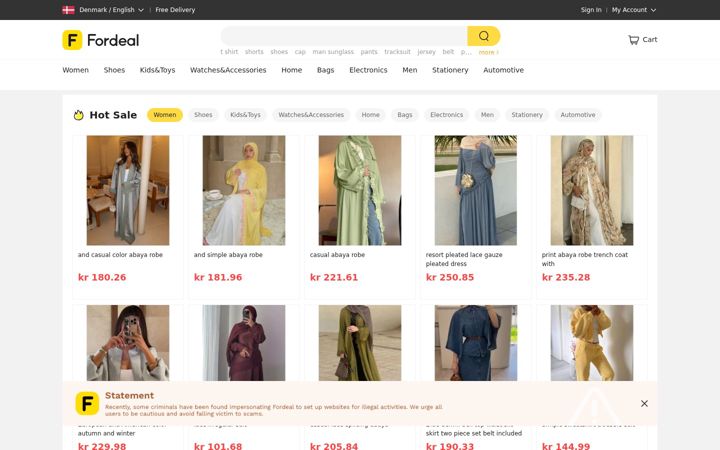
Task: Select the Kids&Toys Hot Sale tab
Action: pos(245,115)
